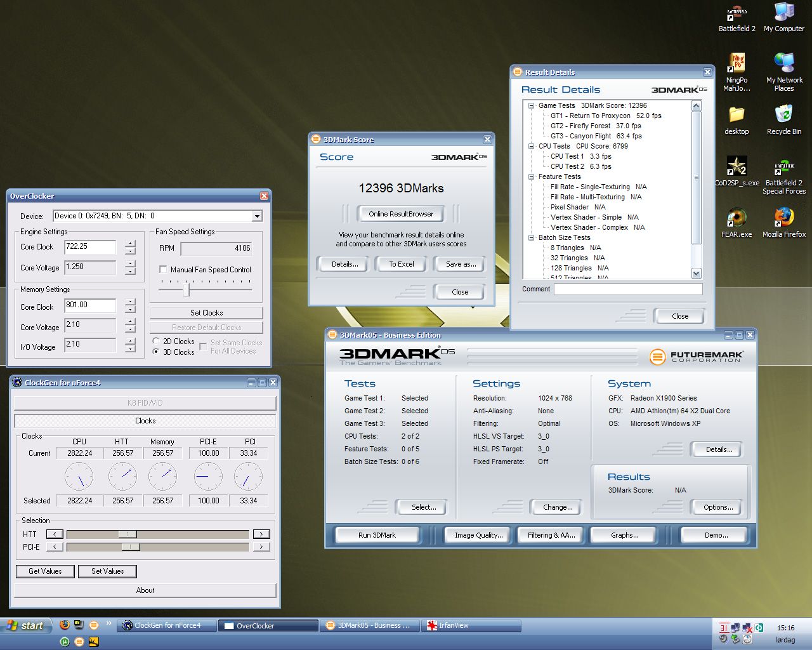Click Set Clocks in OverClocker
This screenshot has width=812, height=650.
(206, 312)
